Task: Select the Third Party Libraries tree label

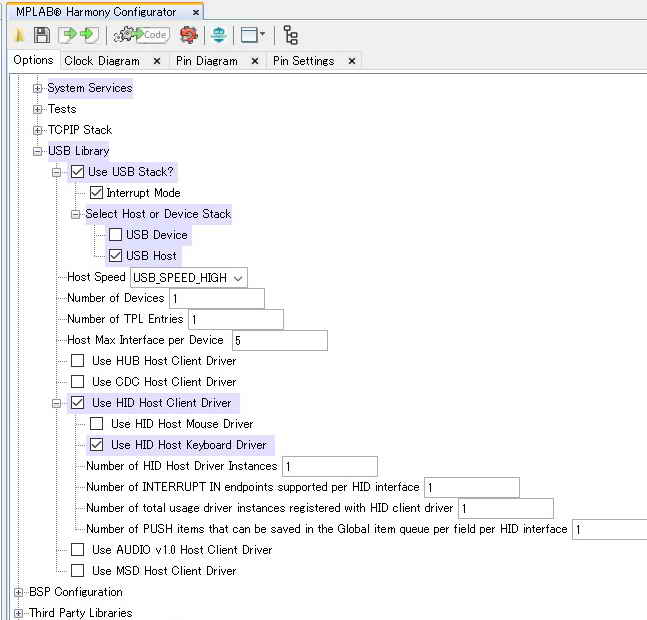Action: tap(80, 613)
